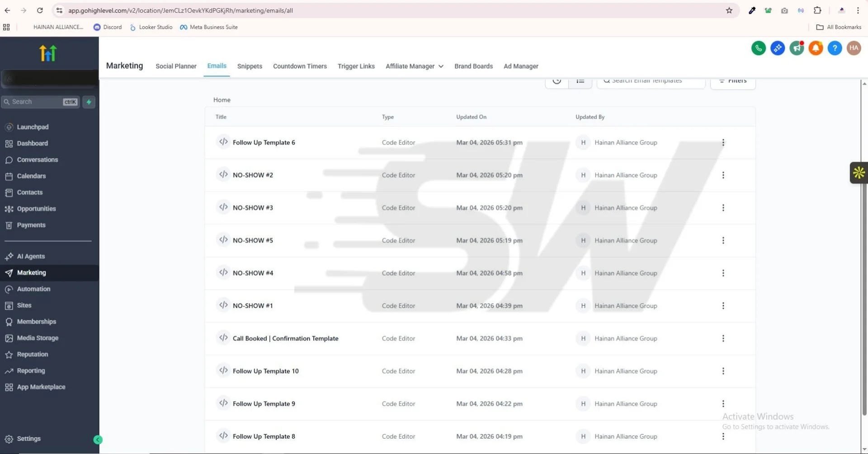Open three-dot menu for NO-SHOW #1
Image resolution: width=868 pixels, height=454 pixels.
click(723, 306)
